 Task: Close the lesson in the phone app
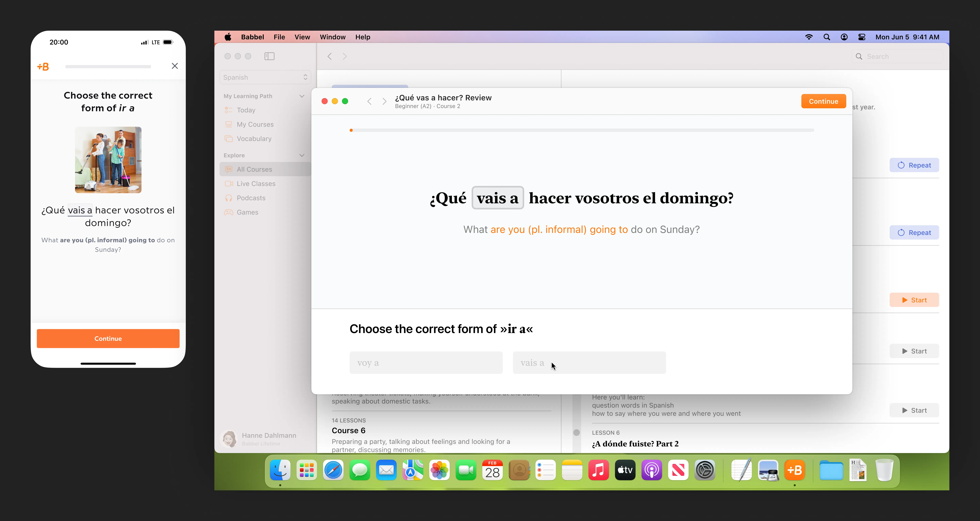point(175,66)
